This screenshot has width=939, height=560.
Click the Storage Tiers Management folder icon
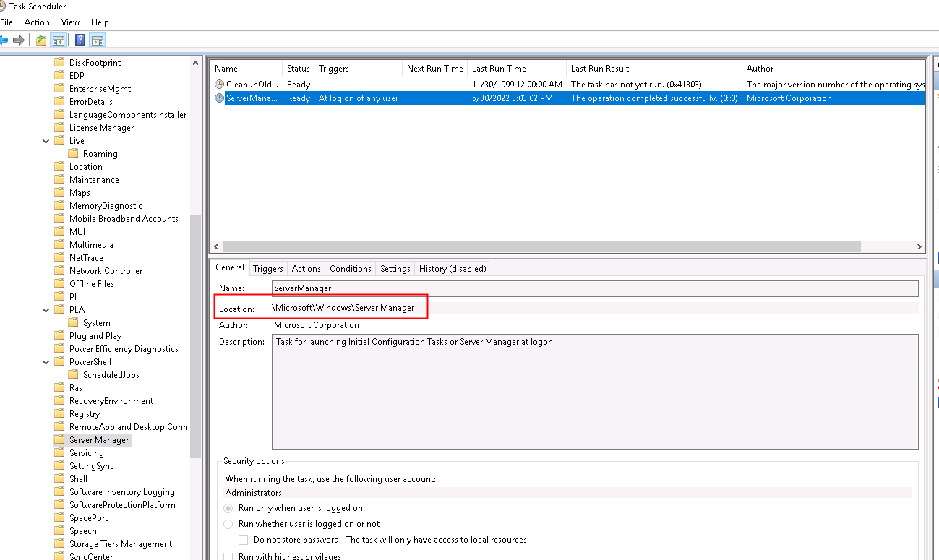click(x=60, y=544)
